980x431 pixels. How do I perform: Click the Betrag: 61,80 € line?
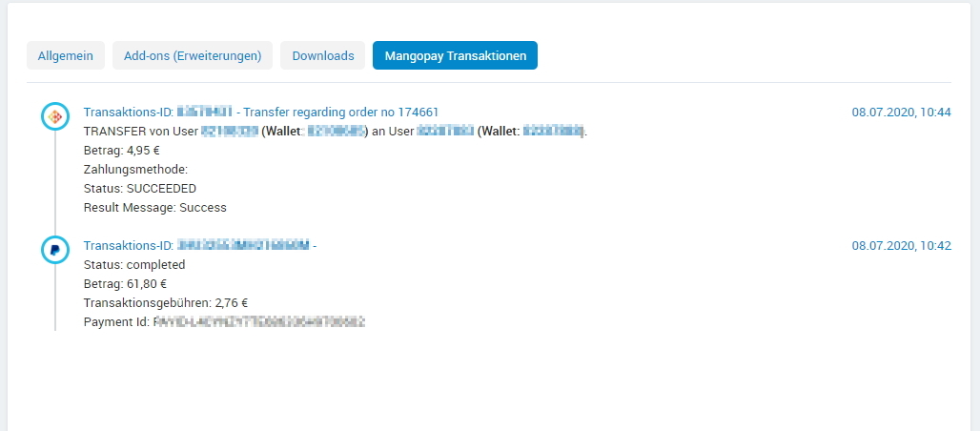tap(125, 283)
